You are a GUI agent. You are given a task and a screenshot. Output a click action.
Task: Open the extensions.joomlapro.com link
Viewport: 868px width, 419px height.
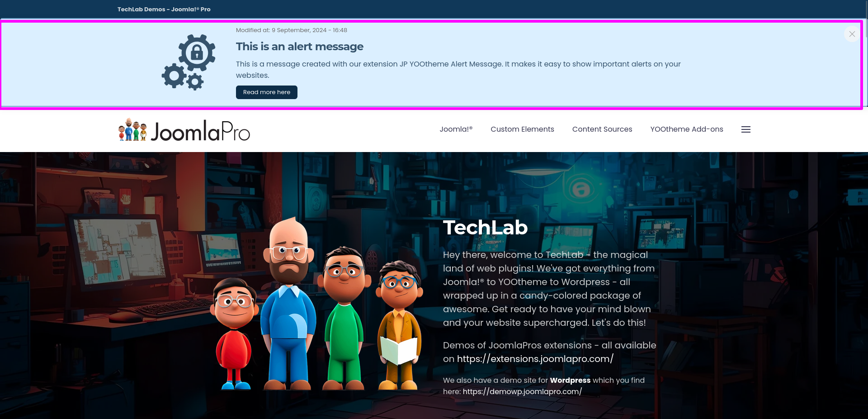click(535, 359)
